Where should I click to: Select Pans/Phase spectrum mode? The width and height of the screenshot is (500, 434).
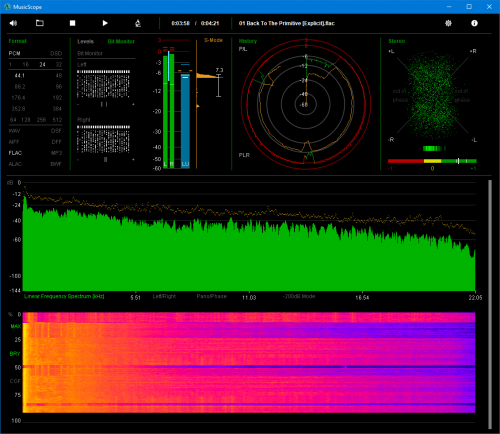212,296
